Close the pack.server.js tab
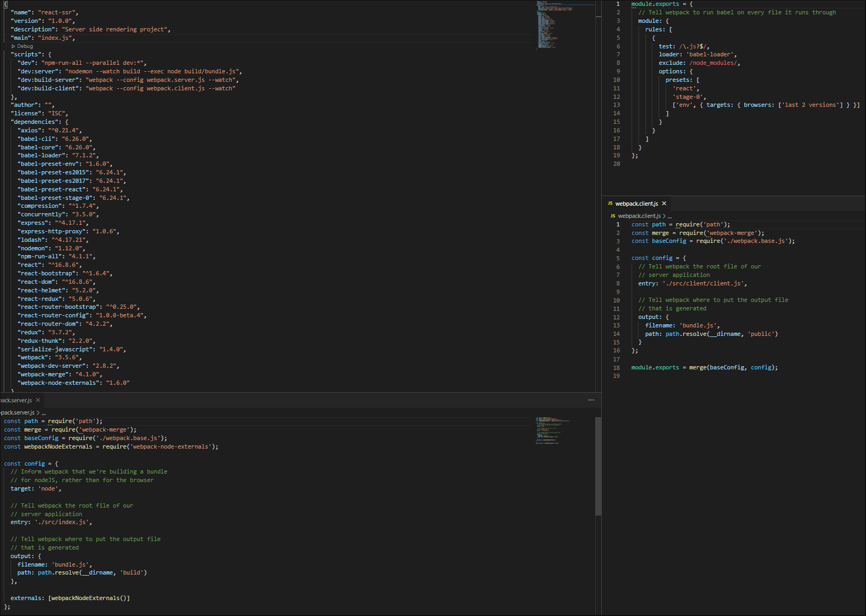Image resolution: width=866 pixels, height=616 pixels. tap(38, 400)
